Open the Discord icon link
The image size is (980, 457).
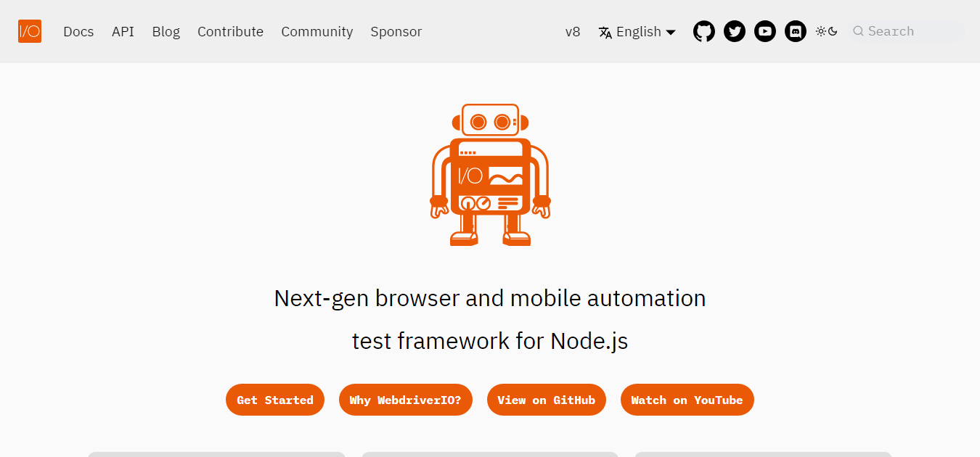(x=796, y=31)
